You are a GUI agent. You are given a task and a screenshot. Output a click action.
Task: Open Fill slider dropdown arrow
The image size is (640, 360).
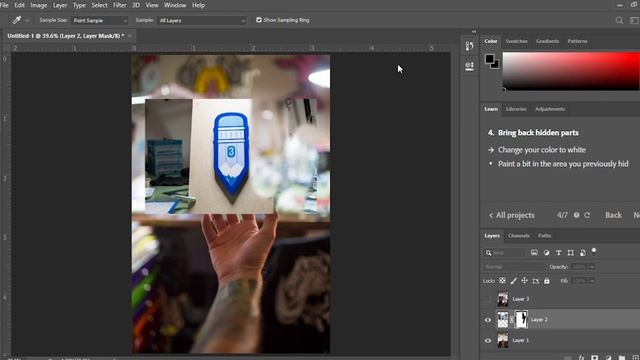tap(592, 281)
